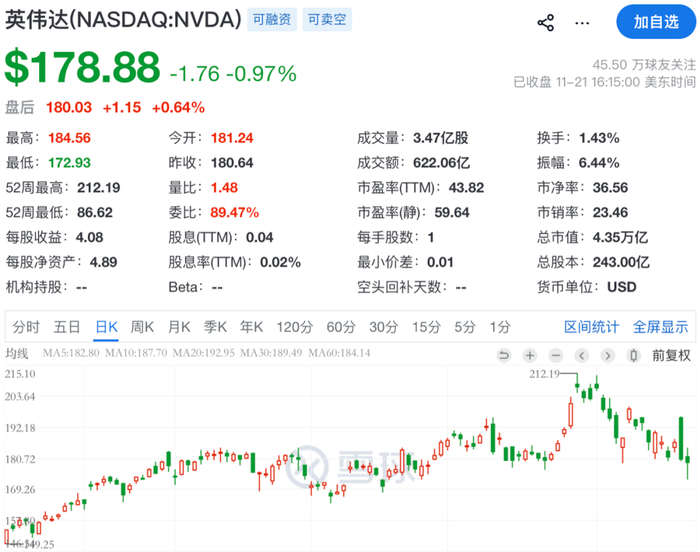Select the 5分 chart tab

coord(465,327)
